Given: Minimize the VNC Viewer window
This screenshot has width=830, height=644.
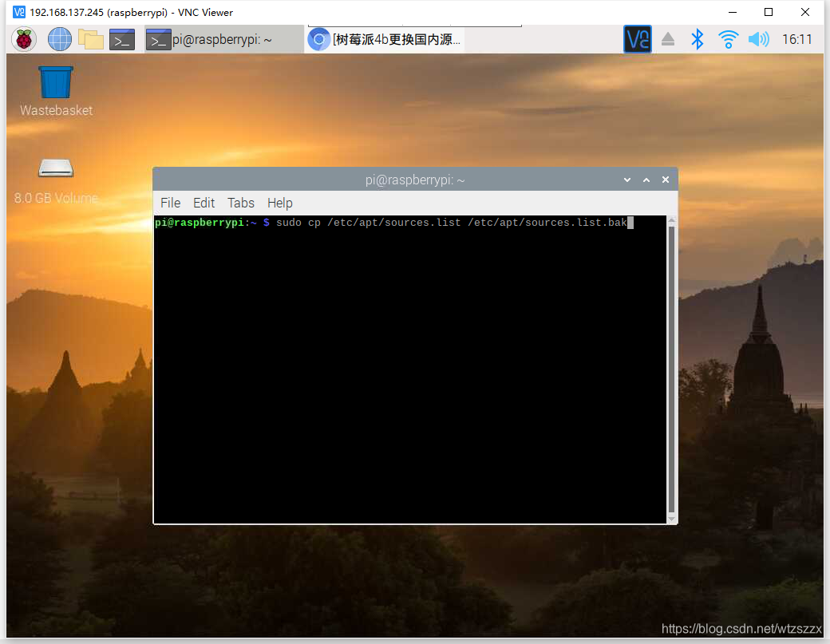Looking at the screenshot, I should (733, 12).
